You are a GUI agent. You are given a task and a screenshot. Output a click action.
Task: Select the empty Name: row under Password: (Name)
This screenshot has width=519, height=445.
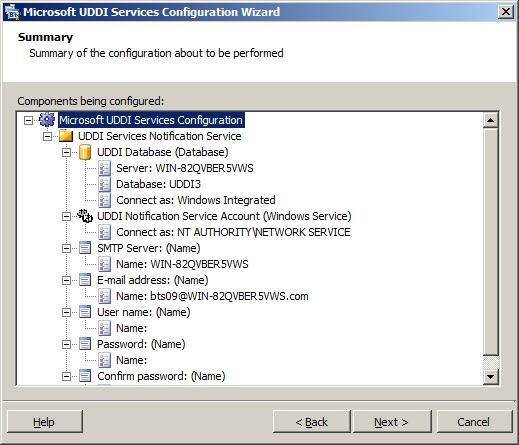coord(131,360)
